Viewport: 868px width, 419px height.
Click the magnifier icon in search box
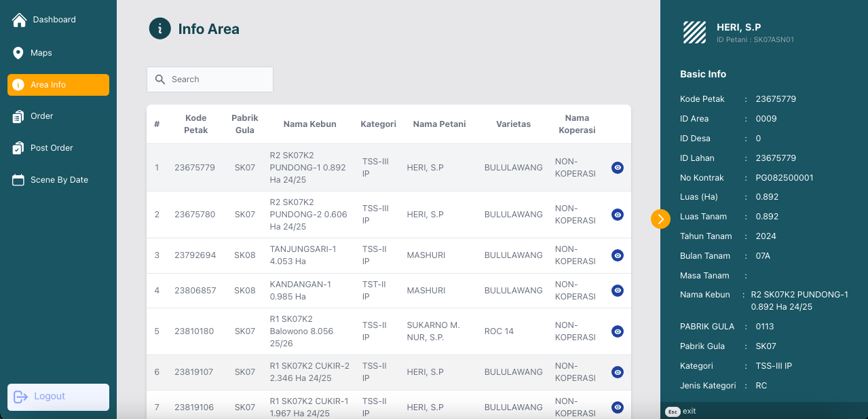160,79
